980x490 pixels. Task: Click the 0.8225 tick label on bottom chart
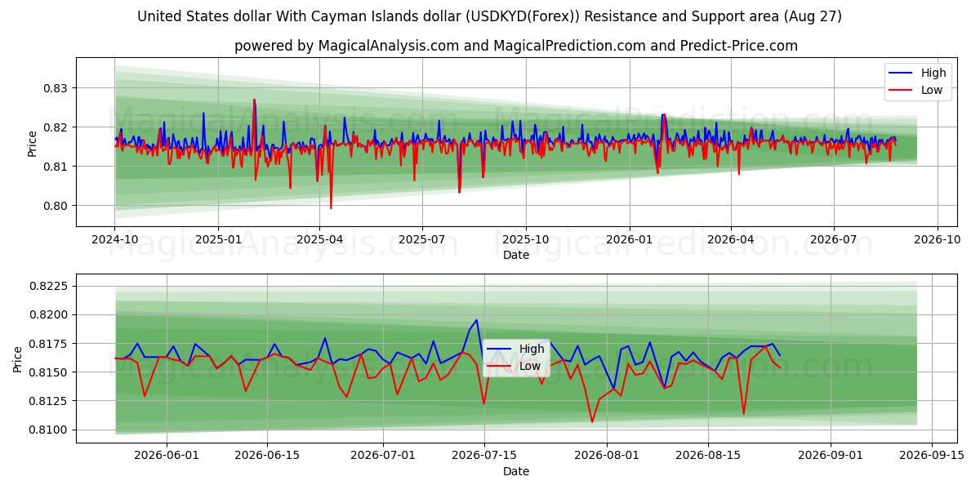tap(51, 287)
